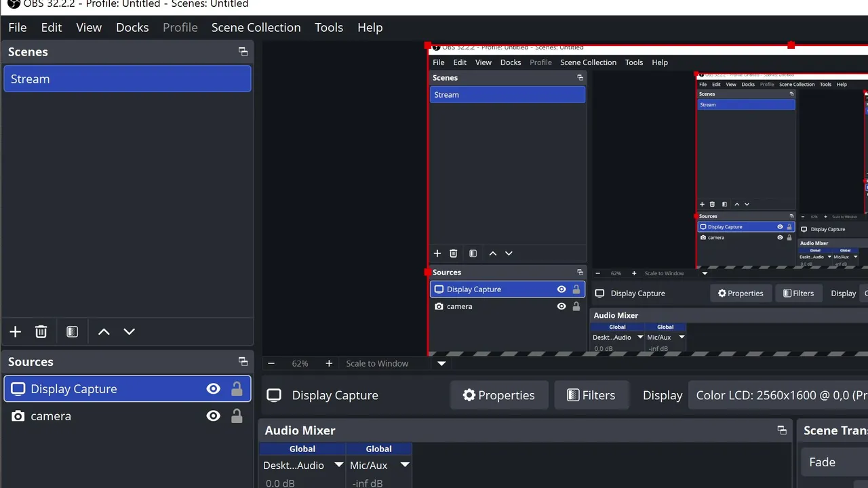Image resolution: width=868 pixels, height=488 pixels.
Task: Open Properties for Display Capture
Action: 498,395
